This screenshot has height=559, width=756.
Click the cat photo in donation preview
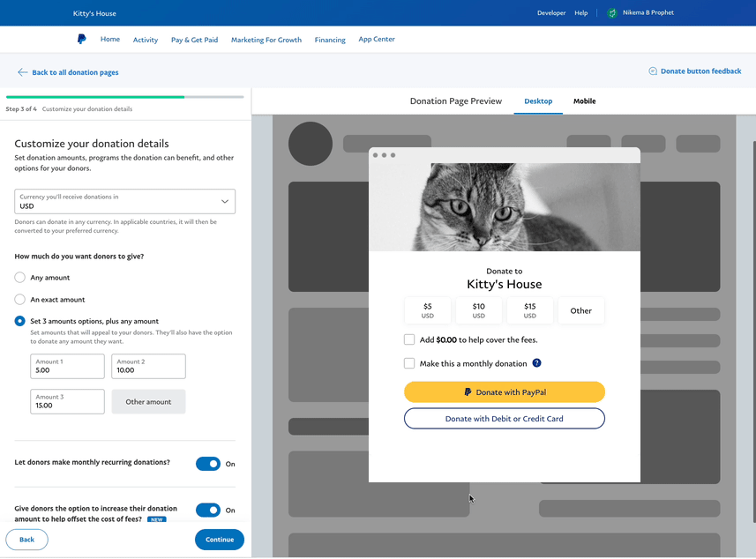[505, 206]
